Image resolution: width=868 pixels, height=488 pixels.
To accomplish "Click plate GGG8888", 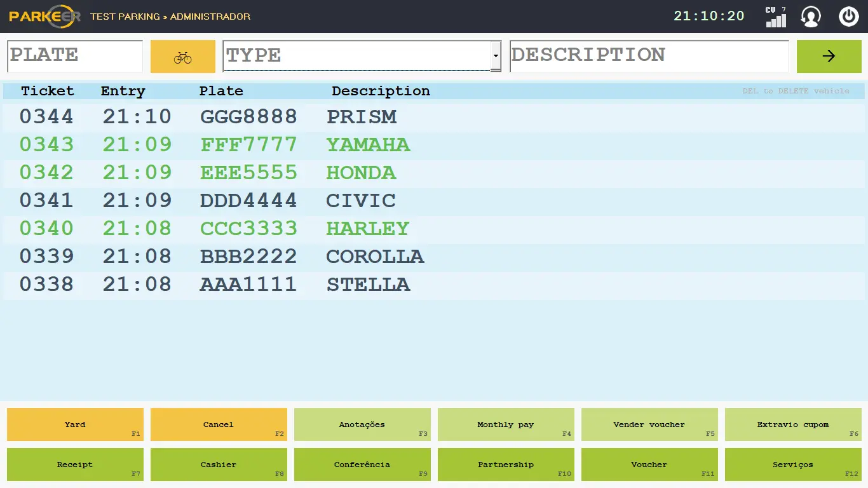I will [248, 117].
